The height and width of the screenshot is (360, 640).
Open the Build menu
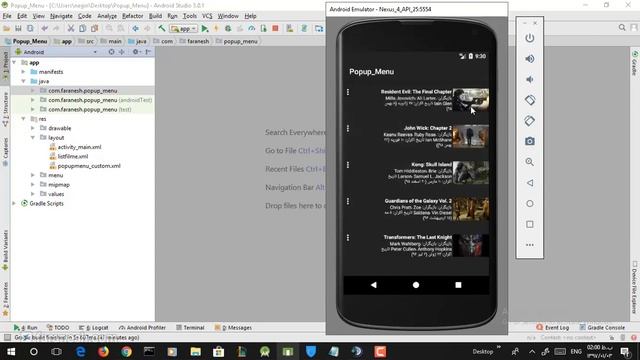tap(155, 16)
